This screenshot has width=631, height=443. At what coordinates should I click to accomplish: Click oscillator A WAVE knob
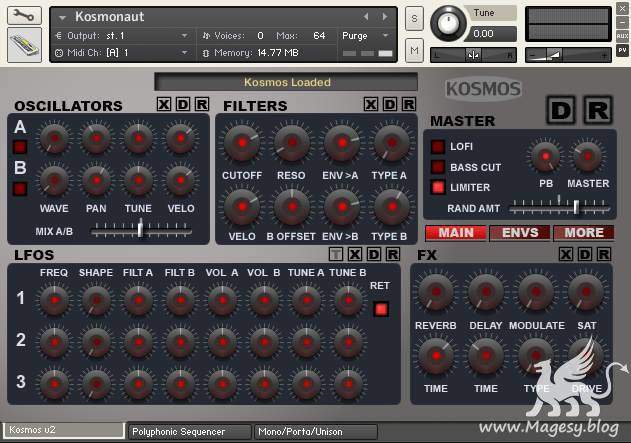point(54,138)
